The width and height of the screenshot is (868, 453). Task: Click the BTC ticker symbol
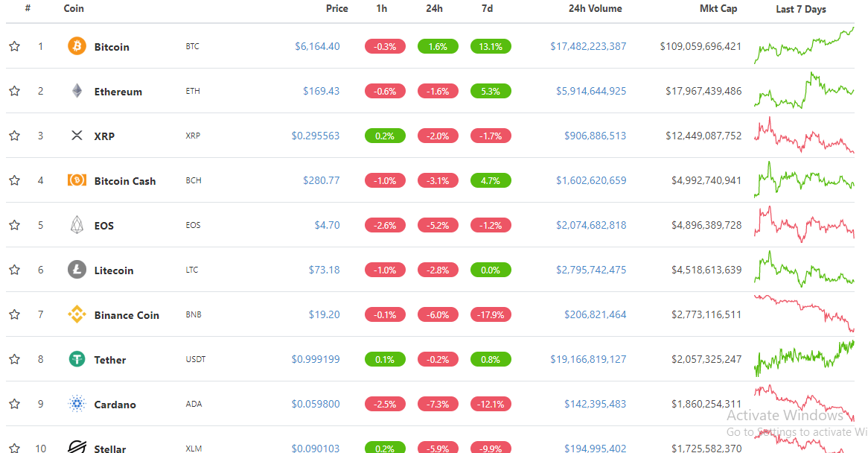point(192,46)
